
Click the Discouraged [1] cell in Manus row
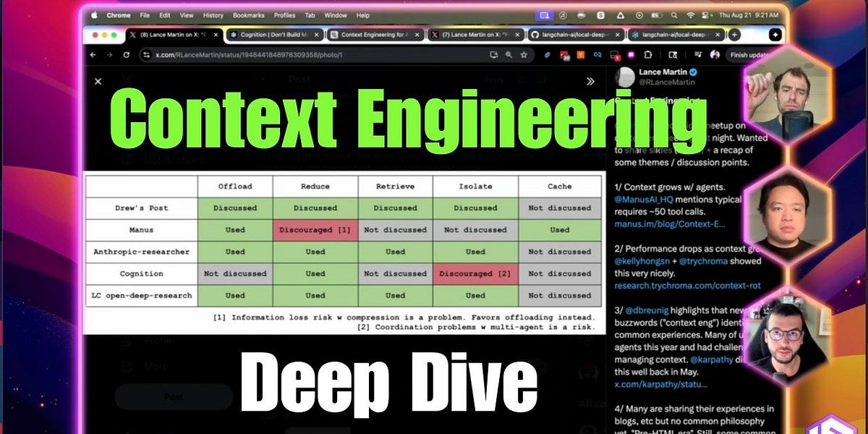315,229
